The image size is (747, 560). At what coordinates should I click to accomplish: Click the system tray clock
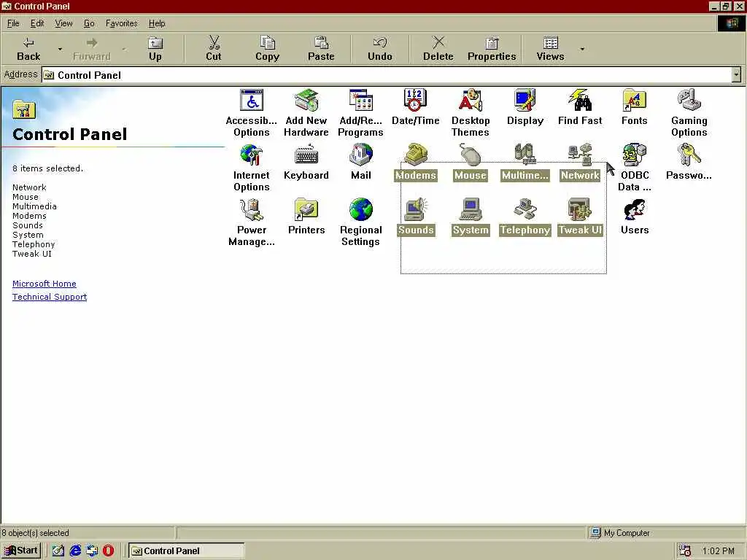click(x=718, y=551)
